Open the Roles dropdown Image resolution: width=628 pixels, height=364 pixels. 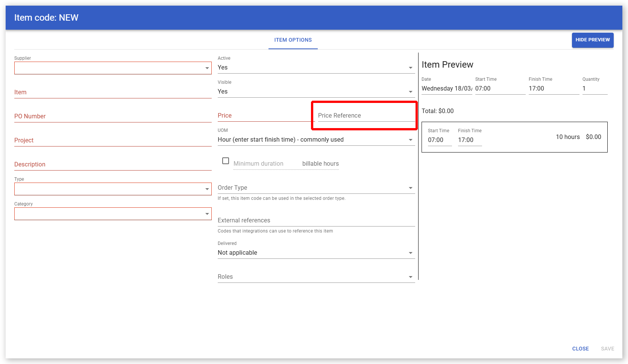316,277
